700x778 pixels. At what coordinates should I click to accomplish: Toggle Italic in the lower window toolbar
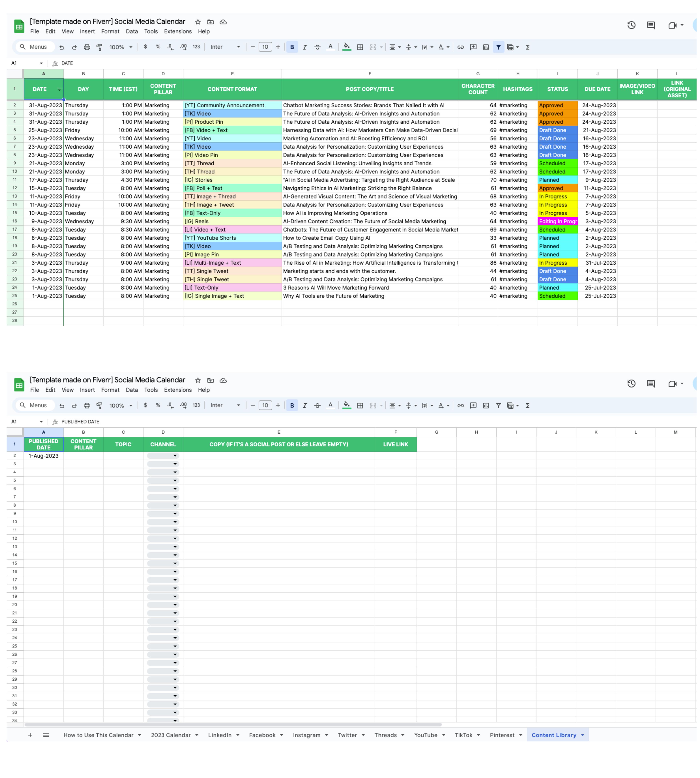305,406
